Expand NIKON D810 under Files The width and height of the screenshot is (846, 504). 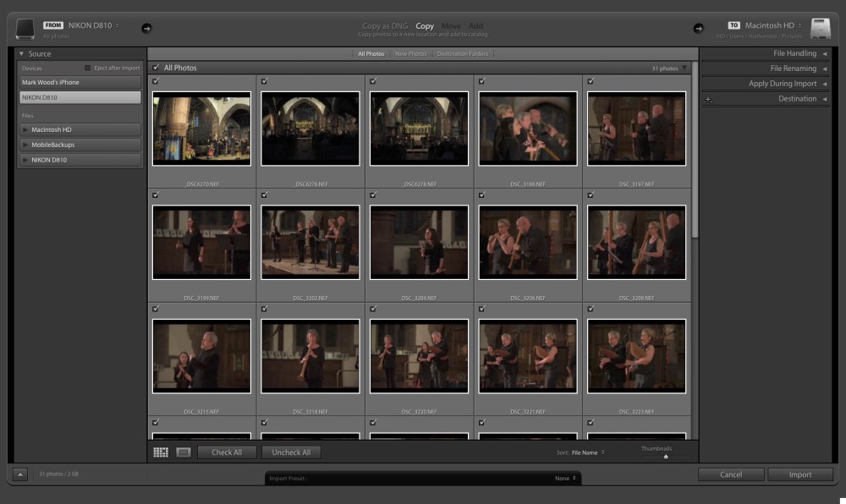[x=25, y=160]
